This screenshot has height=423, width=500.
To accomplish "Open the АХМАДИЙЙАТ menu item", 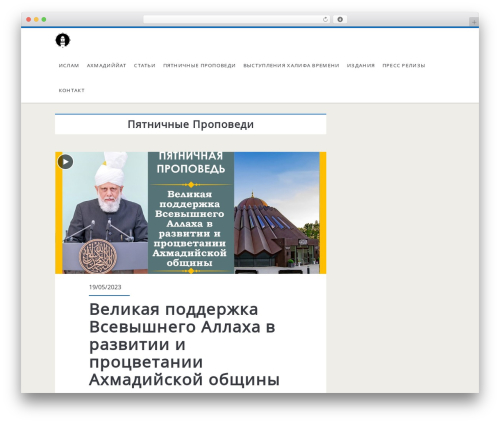I will [x=106, y=66].
